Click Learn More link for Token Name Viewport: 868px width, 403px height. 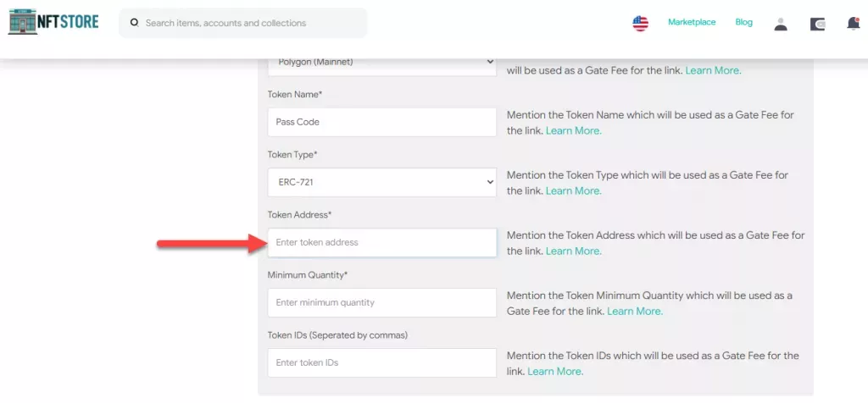click(x=573, y=131)
